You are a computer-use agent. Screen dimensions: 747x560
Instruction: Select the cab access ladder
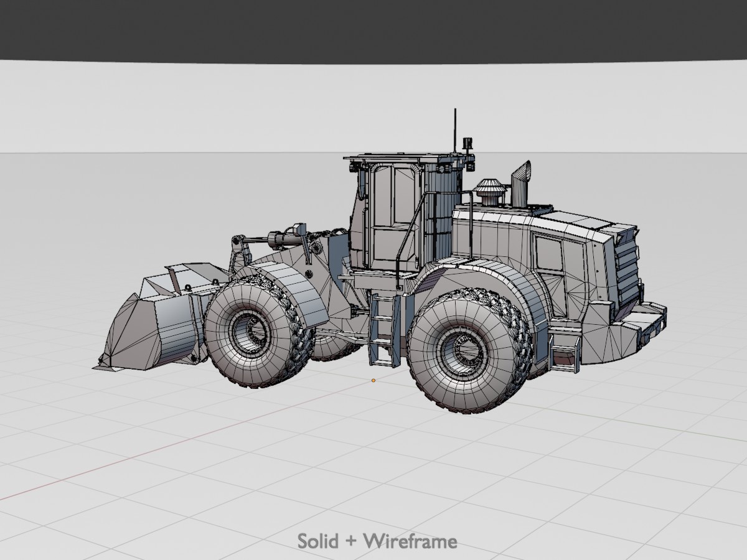coord(384,330)
